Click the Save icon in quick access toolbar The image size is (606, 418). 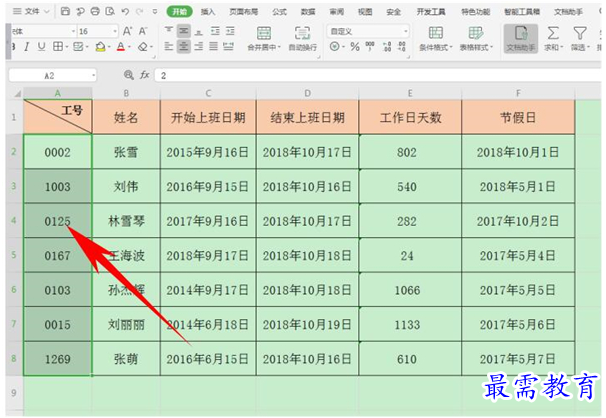click(x=65, y=12)
